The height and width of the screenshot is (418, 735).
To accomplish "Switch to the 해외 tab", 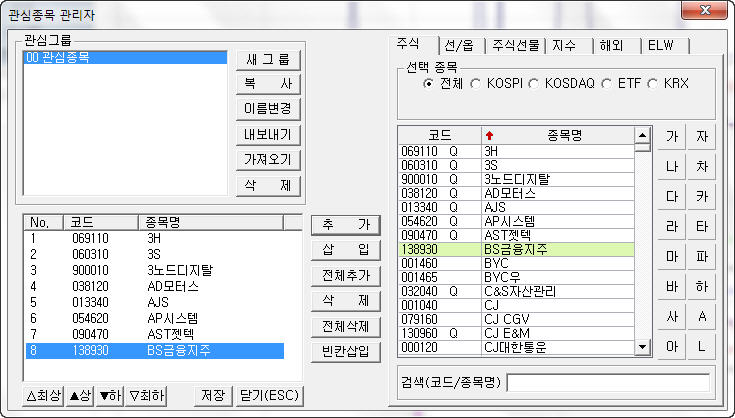I will [x=610, y=45].
